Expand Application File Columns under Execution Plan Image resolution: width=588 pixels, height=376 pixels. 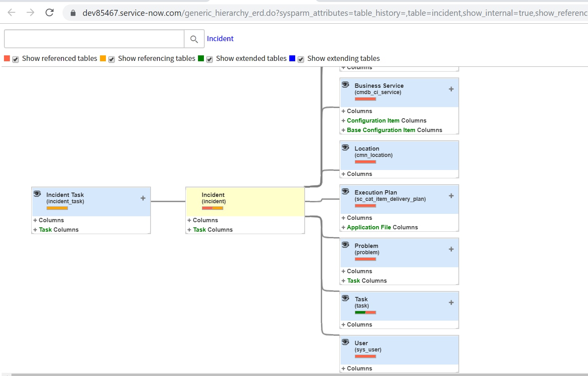[380, 227]
